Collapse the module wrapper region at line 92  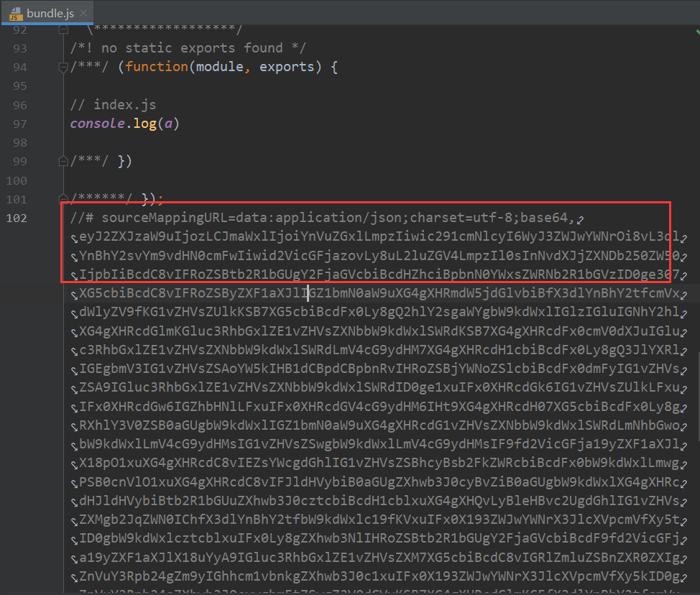coord(63,29)
